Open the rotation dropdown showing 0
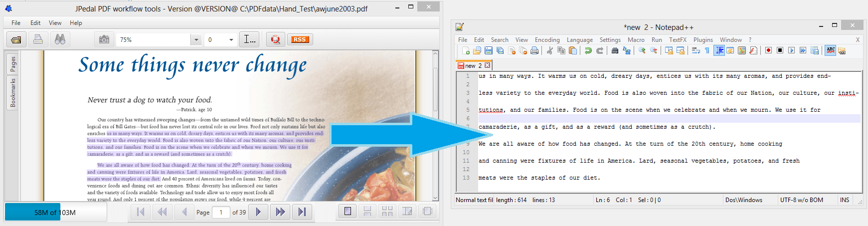 pyautogui.click(x=231, y=39)
